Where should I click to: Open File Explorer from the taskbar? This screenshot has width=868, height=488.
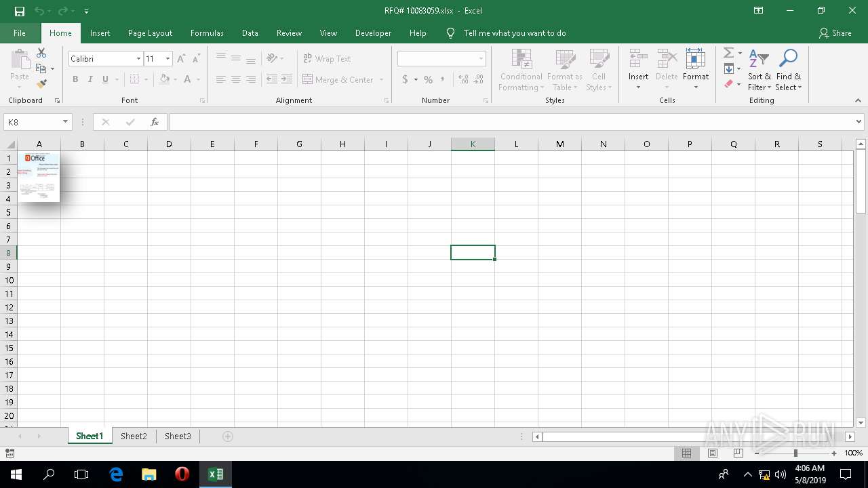coord(149,474)
